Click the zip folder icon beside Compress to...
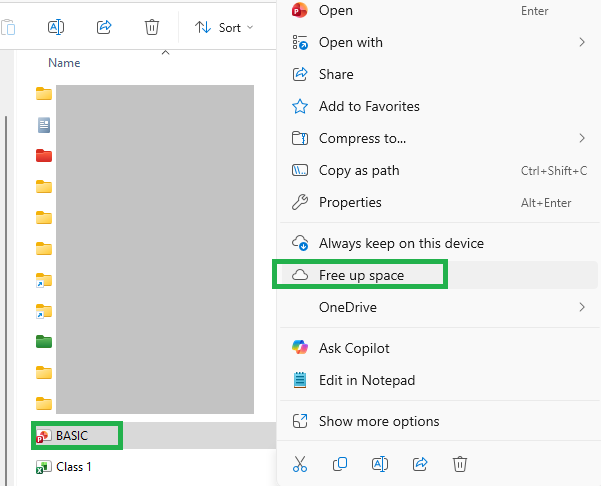This screenshot has height=486, width=601. pyautogui.click(x=300, y=138)
